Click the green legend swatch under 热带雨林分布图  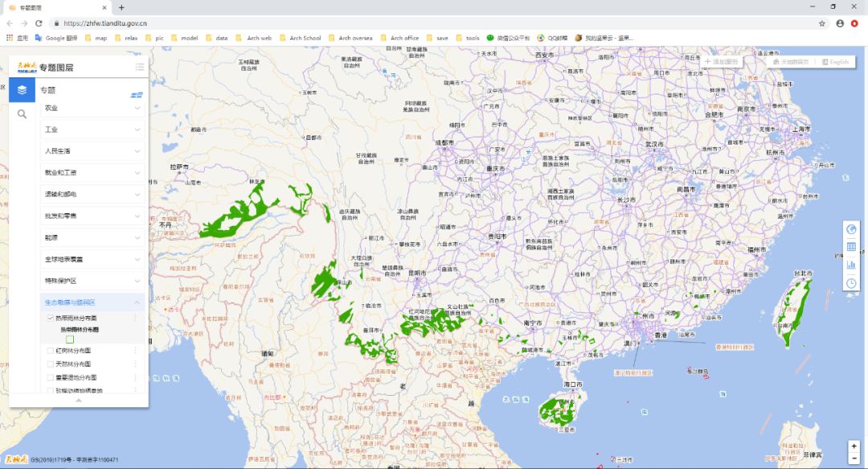[x=70, y=339]
